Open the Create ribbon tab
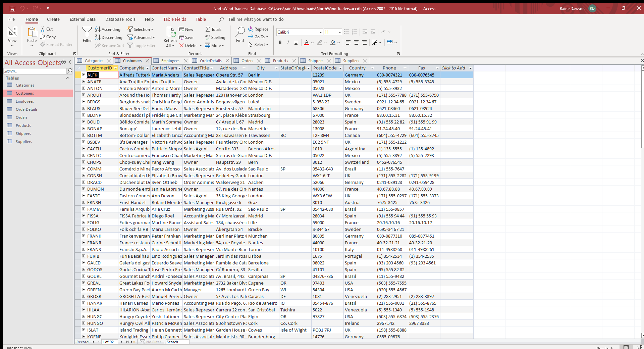 (x=53, y=19)
